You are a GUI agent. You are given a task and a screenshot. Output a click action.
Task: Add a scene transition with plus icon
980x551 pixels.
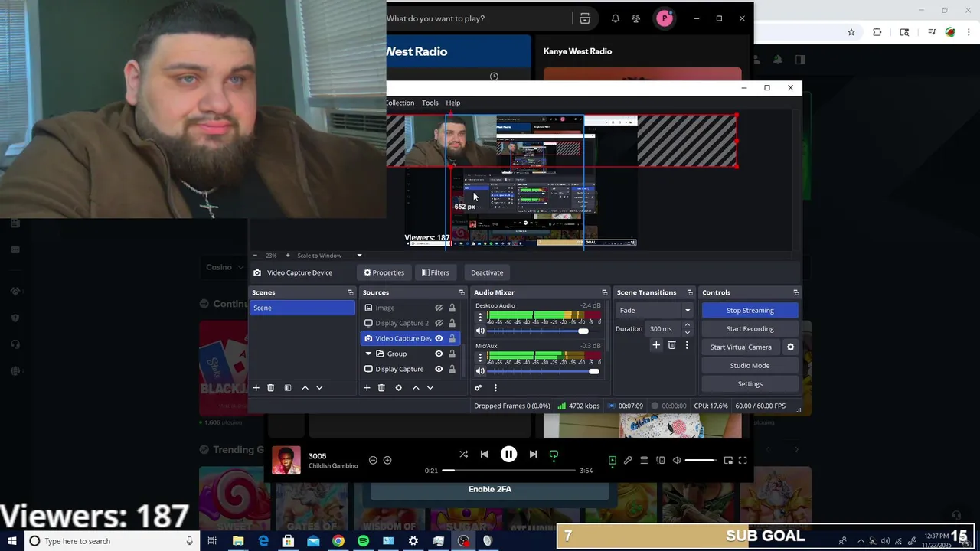click(656, 345)
